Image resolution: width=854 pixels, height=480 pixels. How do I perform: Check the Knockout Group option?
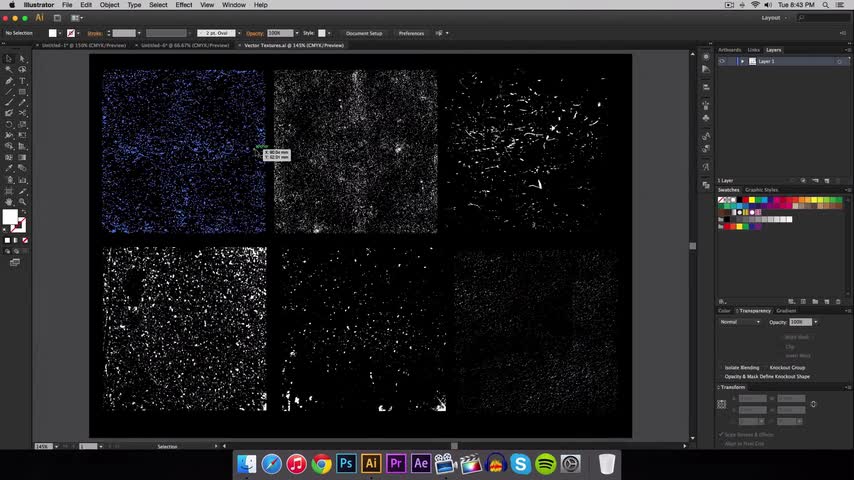click(x=766, y=367)
